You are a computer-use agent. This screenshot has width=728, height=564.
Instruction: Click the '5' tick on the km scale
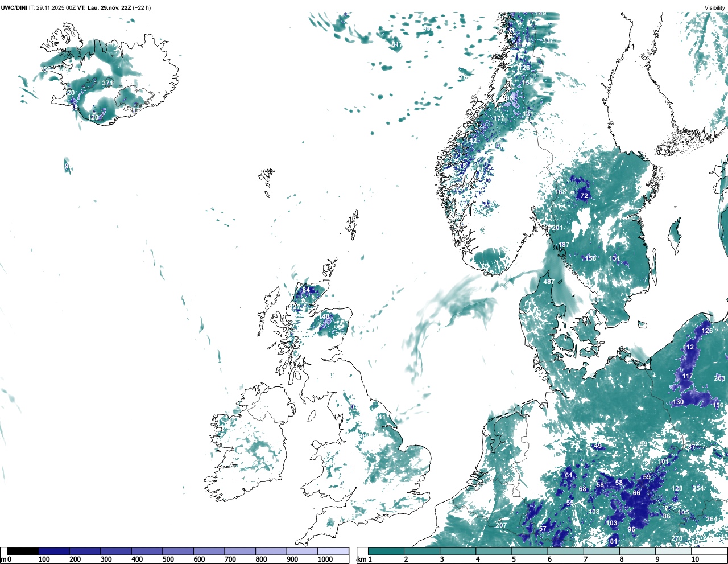tap(514, 559)
